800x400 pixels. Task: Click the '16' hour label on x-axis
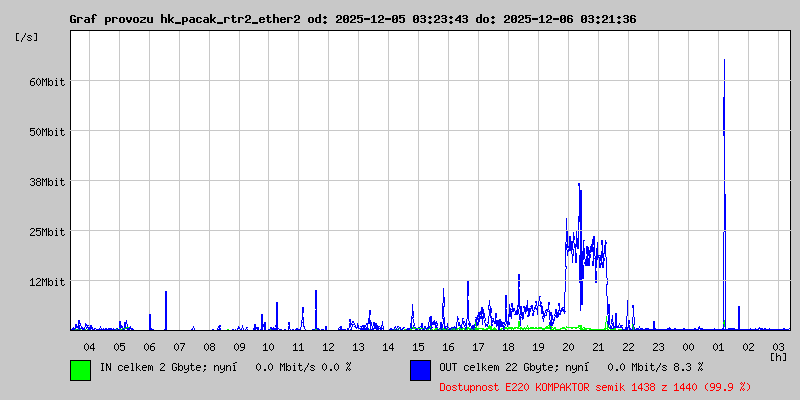[448, 347]
